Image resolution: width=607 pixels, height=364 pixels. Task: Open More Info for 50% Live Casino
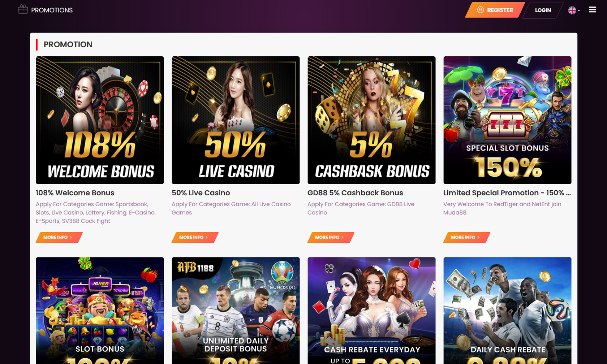[x=195, y=237]
